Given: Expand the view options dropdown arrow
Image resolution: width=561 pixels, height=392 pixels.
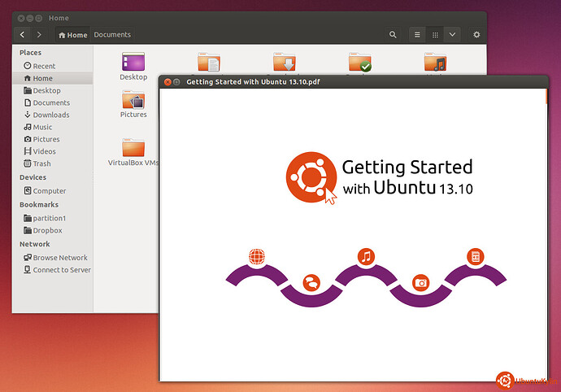Looking at the screenshot, I should (453, 35).
